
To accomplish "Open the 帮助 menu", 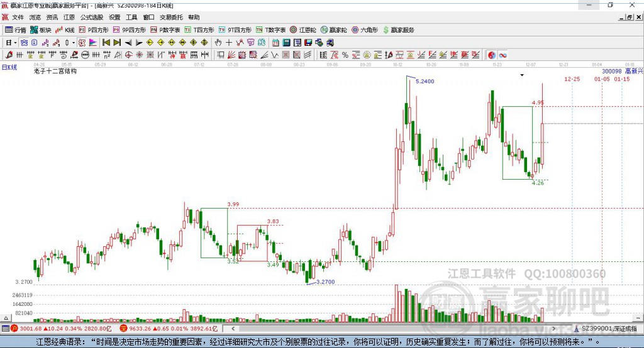I will point(194,17).
